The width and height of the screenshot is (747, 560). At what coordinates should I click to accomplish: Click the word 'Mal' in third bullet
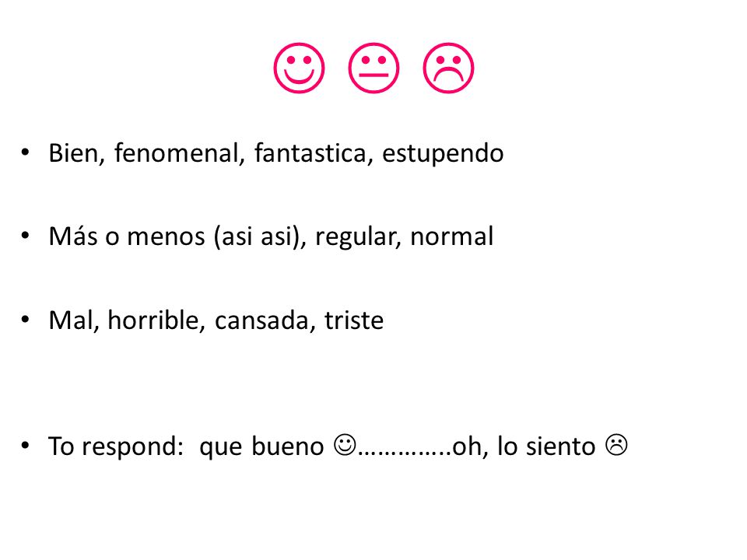coord(71,320)
